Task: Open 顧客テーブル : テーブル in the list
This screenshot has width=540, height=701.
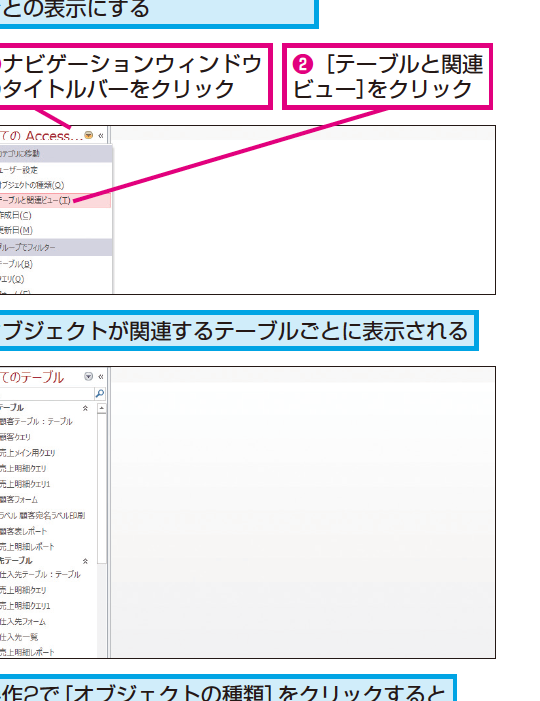Action: pyautogui.click(x=36, y=422)
